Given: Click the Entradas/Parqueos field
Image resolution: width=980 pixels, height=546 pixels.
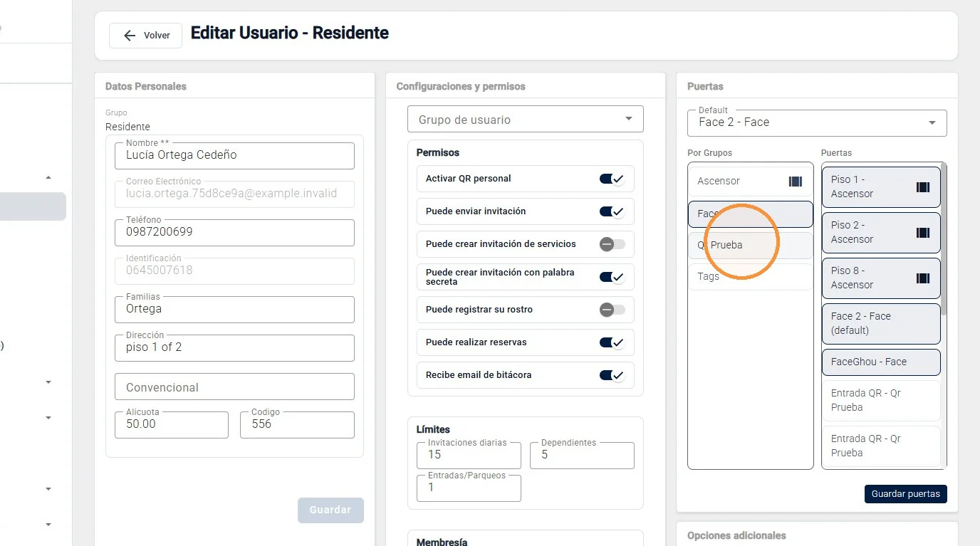Looking at the screenshot, I should coord(469,488).
